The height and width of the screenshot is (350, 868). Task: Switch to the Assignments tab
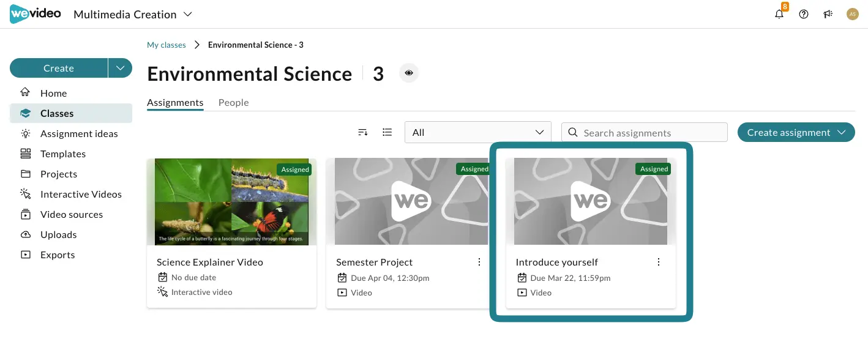pos(175,102)
